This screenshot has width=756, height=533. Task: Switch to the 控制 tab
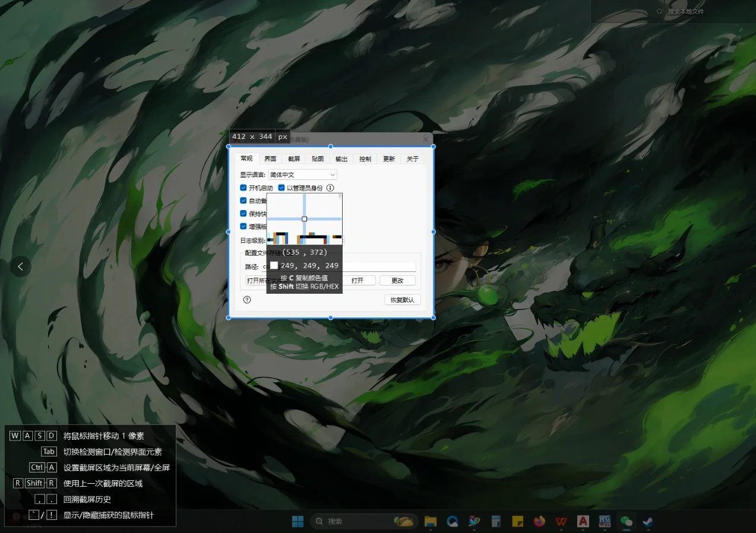coord(365,158)
